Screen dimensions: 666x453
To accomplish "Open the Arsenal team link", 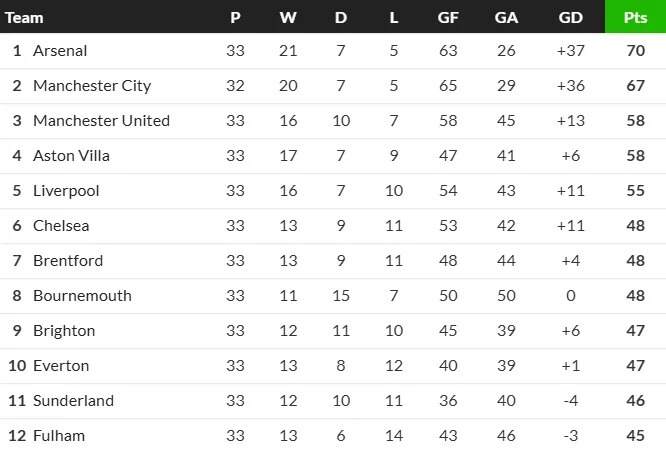I will coord(60,51).
